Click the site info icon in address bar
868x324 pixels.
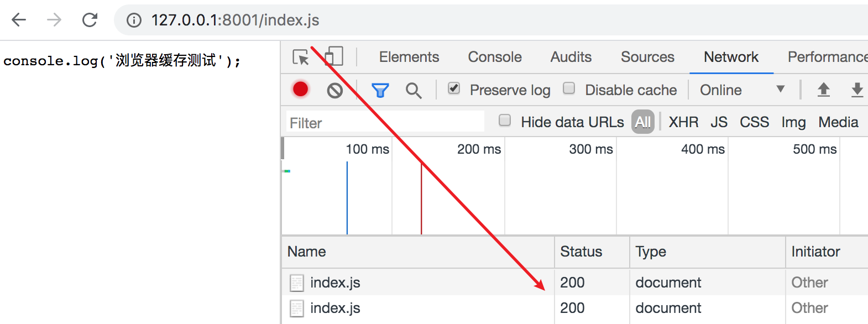coord(134,20)
